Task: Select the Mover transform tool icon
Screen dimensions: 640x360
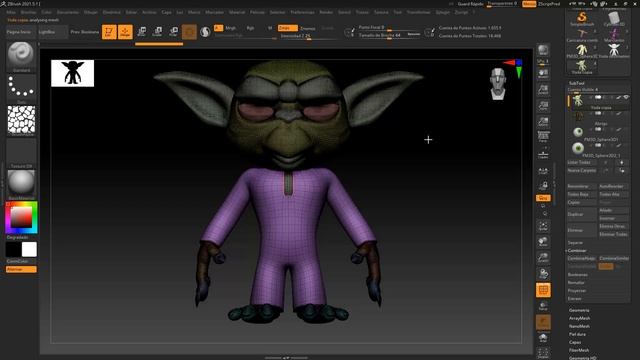Action: tap(142, 31)
